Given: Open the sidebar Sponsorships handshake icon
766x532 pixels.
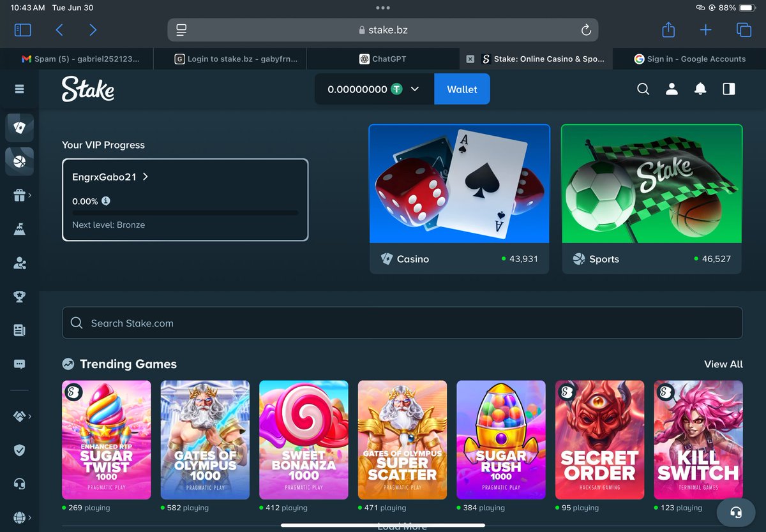Looking at the screenshot, I should click(x=19, y=416).
